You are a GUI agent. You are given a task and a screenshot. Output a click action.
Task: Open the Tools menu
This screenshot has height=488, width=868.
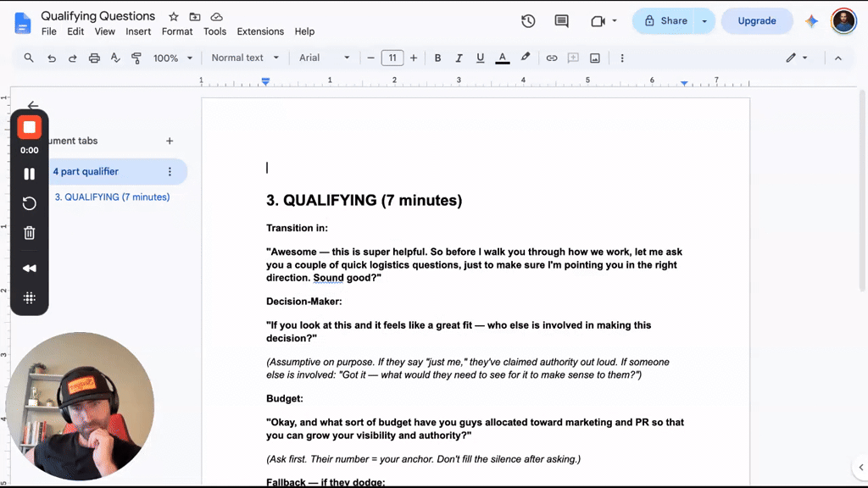tap(214, 31)
